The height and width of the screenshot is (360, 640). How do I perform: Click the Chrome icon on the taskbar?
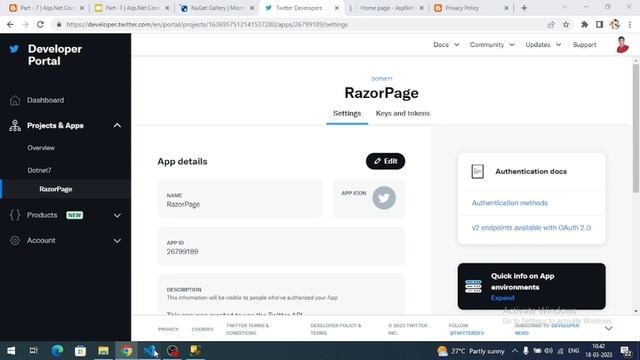(x=127, y=351)
